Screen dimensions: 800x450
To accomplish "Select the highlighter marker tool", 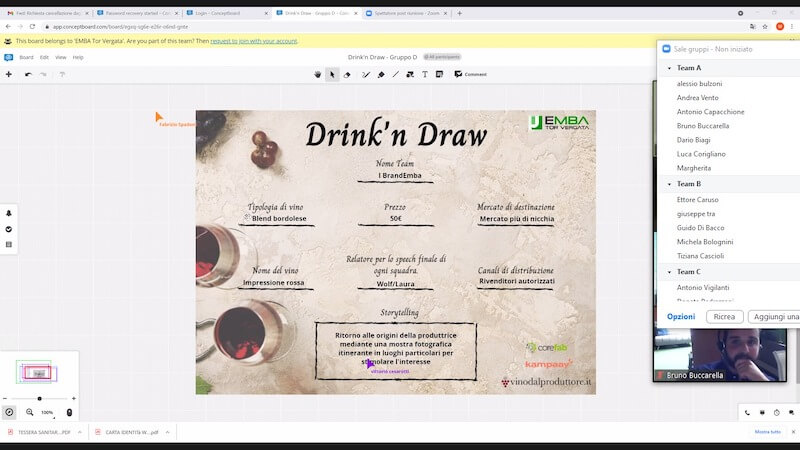I will click(x=381, y=74).
